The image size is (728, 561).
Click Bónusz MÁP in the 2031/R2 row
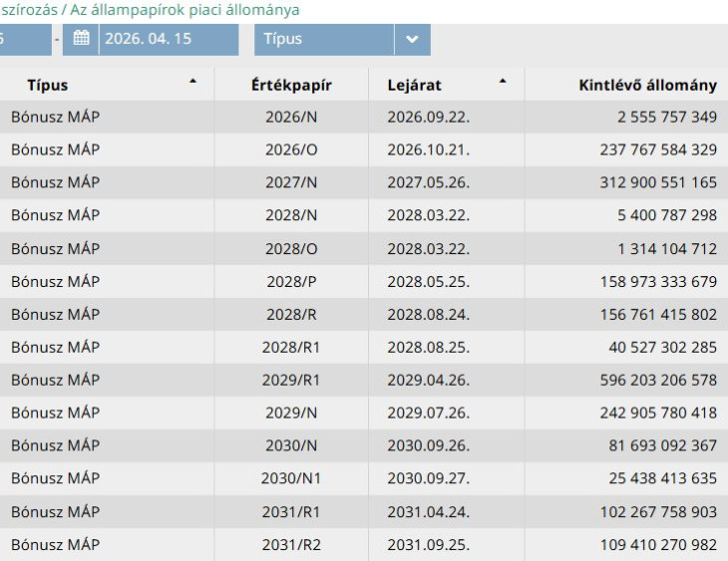[56, 544]
